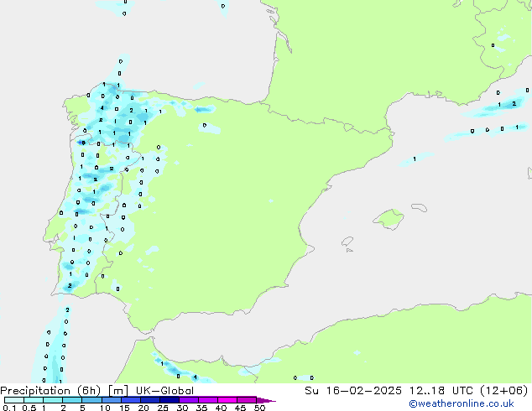
Task: Click the 40–45 magenta legend swatch
Action: (x=227, y=400)
